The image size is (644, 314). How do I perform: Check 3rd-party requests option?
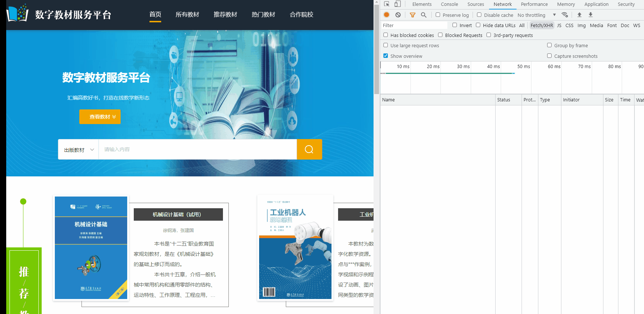click(x=489, y=35)
